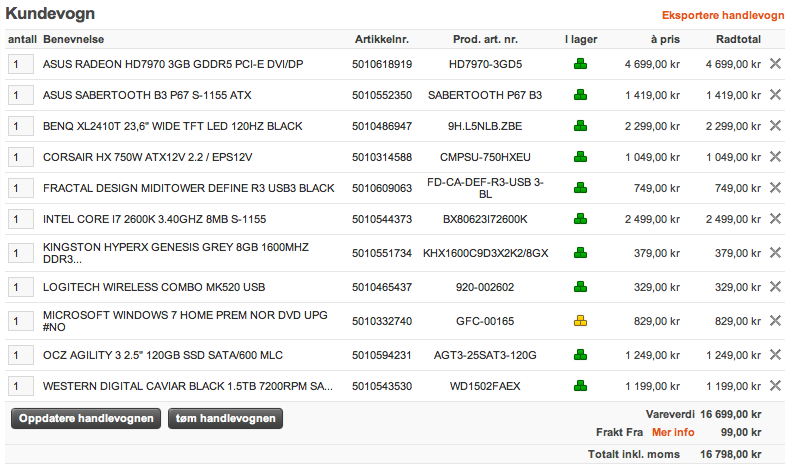Click the Benevnelse column header
This screenshot has height=469, width=800.
73,39
